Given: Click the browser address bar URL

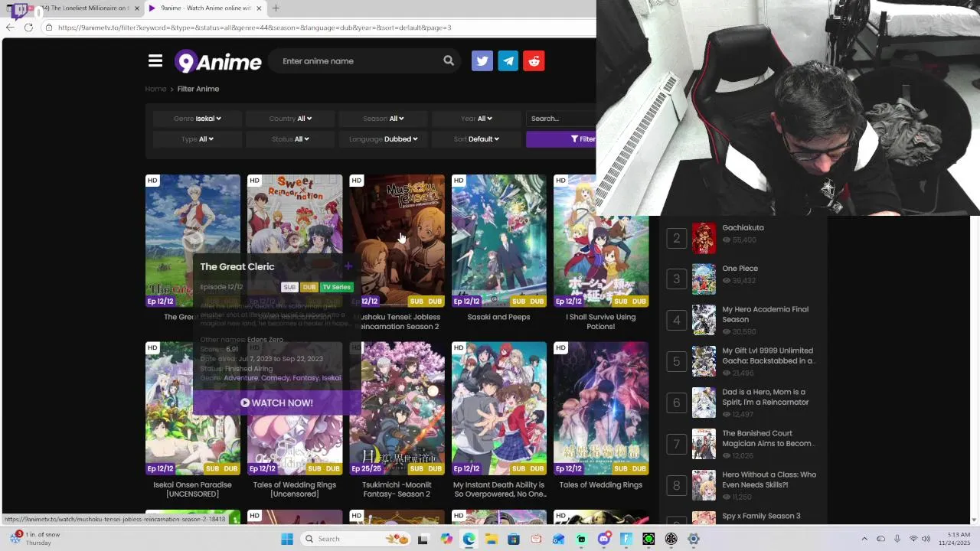Looking at the screenshot, I should pyautogui.click(x=255, y=28).
